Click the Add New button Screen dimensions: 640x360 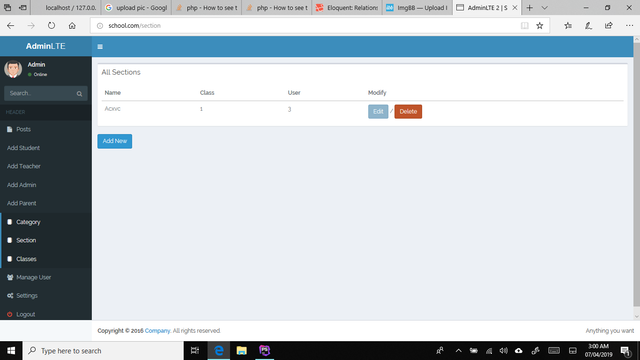click(x=115, y=141)
